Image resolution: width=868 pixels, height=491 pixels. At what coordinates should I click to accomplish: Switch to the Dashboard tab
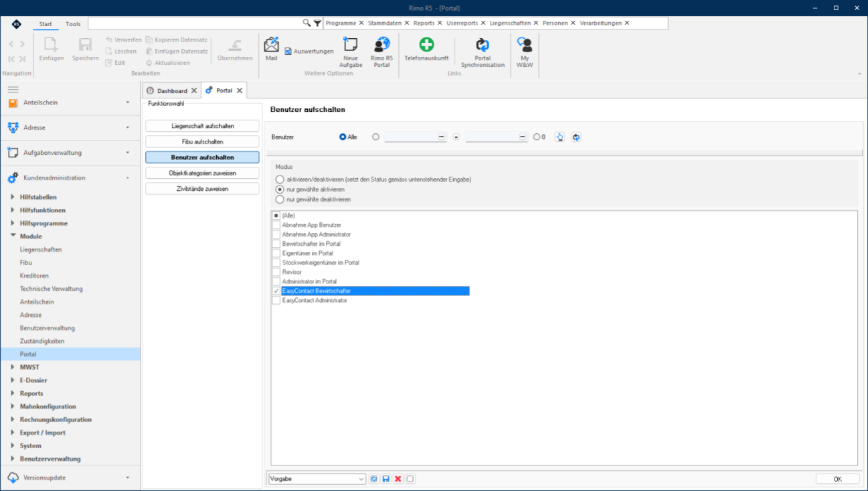172,90
